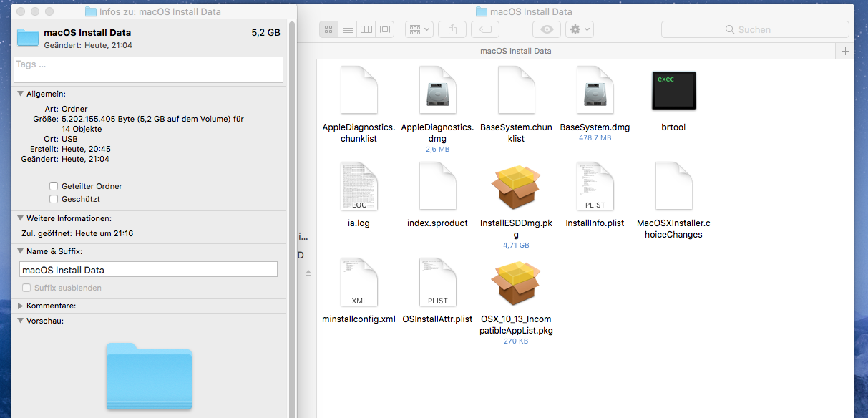Add a new tab with plus button
This screenshot has height=418, width=868.
[x=845, y=51]
